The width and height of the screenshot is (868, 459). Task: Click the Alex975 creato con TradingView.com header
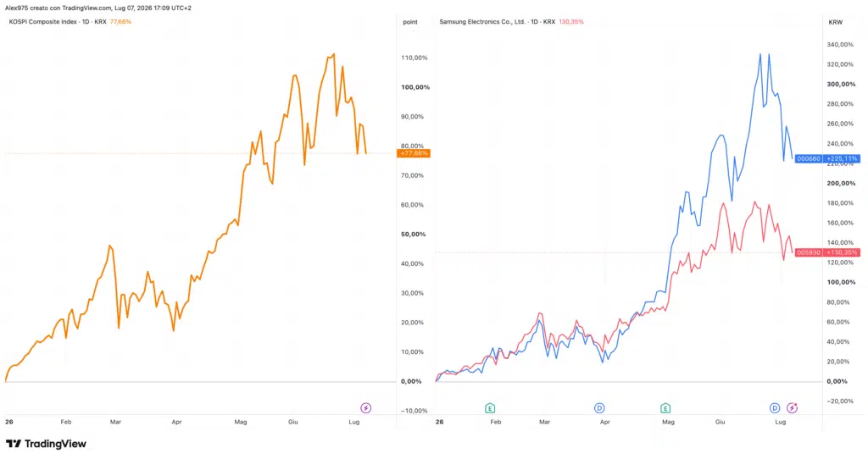tap(98, 8)
